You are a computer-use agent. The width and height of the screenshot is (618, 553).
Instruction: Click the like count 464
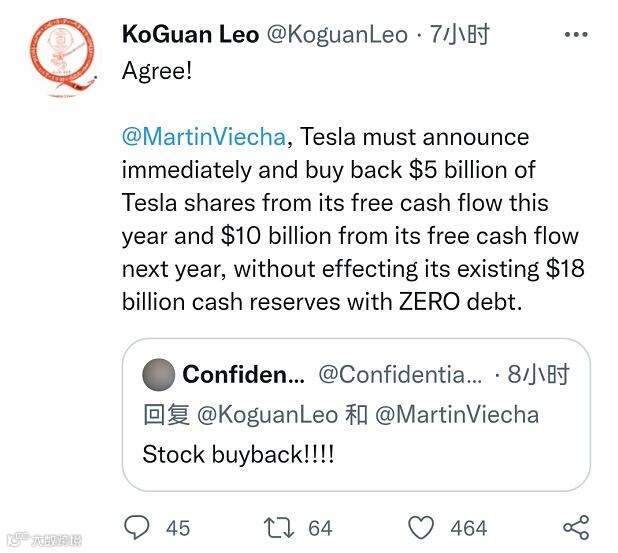tap(468, 527)
